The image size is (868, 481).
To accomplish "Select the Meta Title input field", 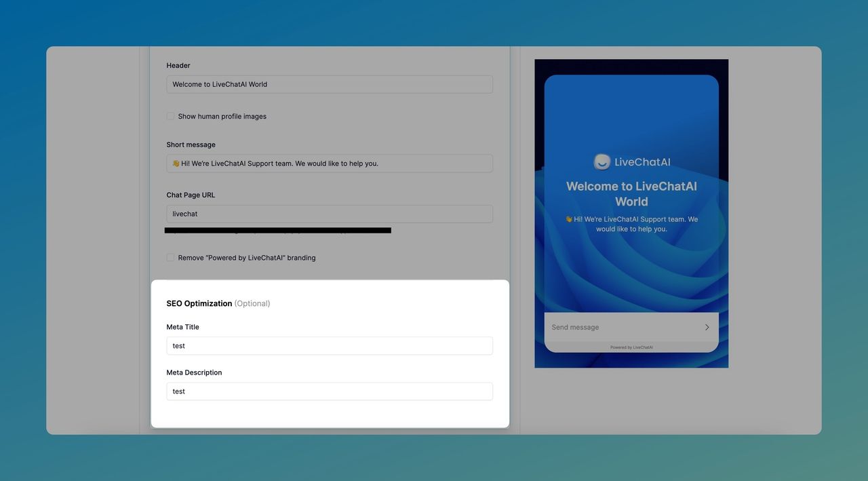I will pos(330,346).
